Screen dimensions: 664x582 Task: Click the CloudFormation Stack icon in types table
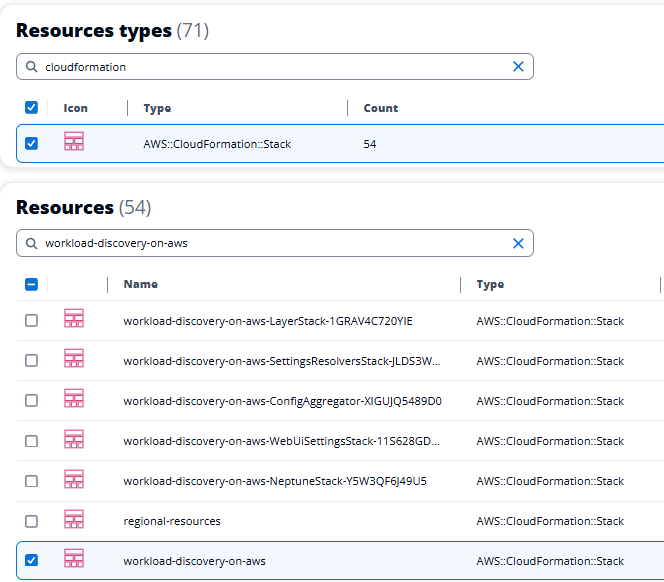click(74, 141)
